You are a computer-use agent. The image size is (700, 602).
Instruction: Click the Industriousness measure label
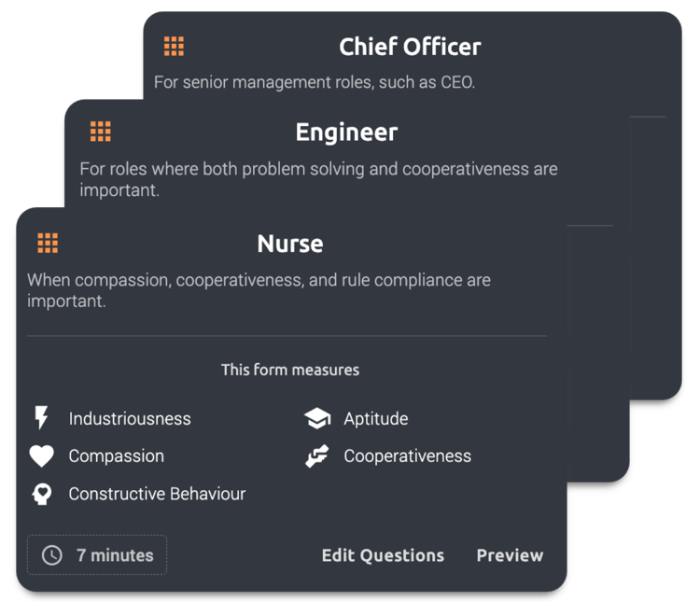click(x=130, y=419)
